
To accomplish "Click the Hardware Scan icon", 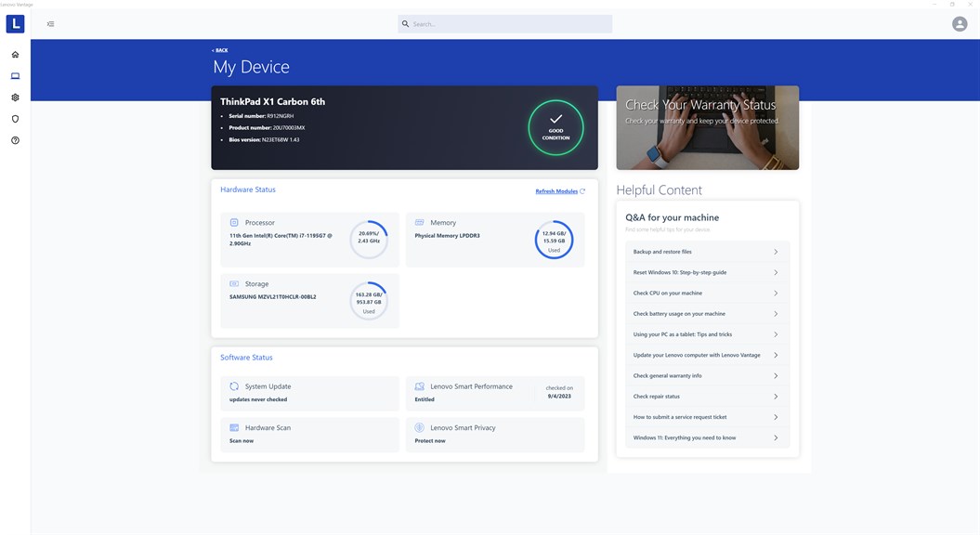I will pos(234,427).
